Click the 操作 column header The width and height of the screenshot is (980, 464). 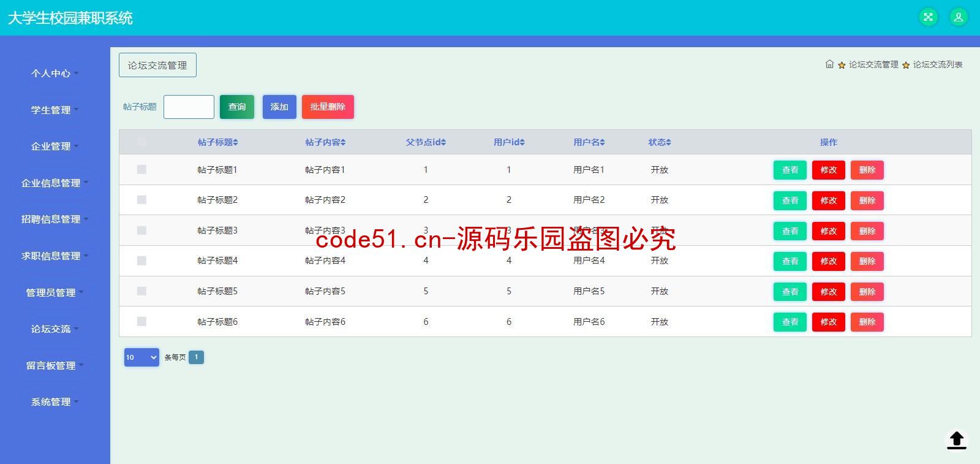829,142
